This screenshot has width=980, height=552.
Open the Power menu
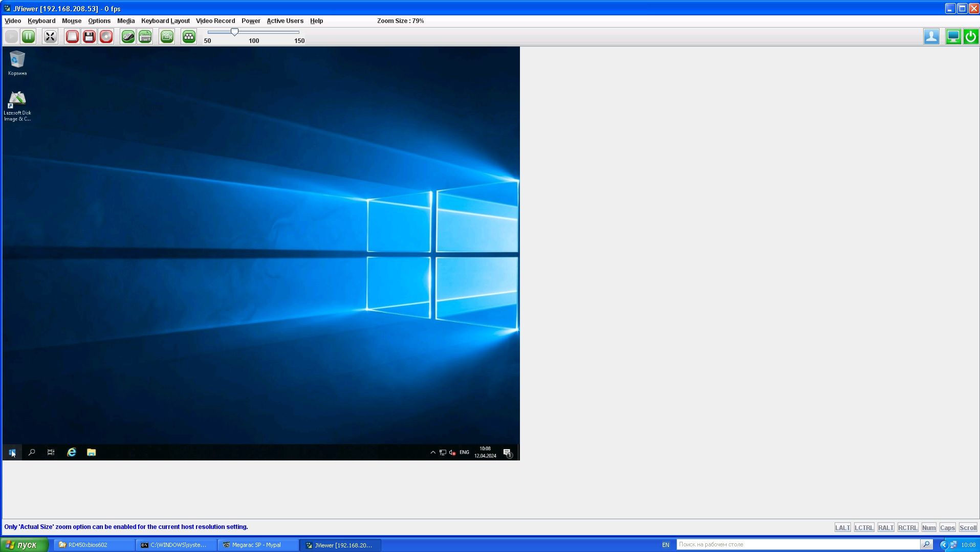tap(251, 21)
